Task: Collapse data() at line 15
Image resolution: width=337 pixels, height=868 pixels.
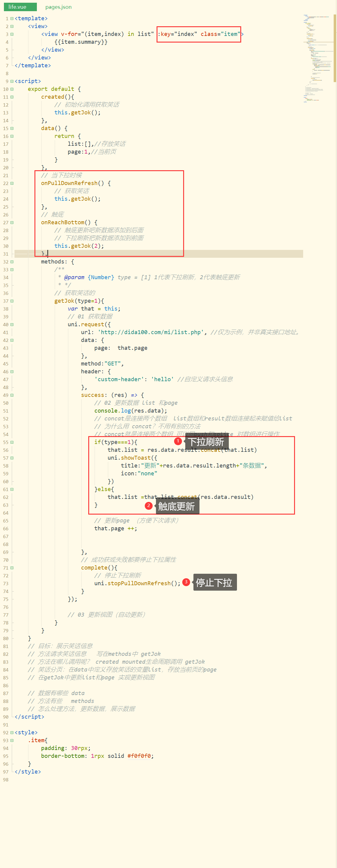Action: pos(12,128)
